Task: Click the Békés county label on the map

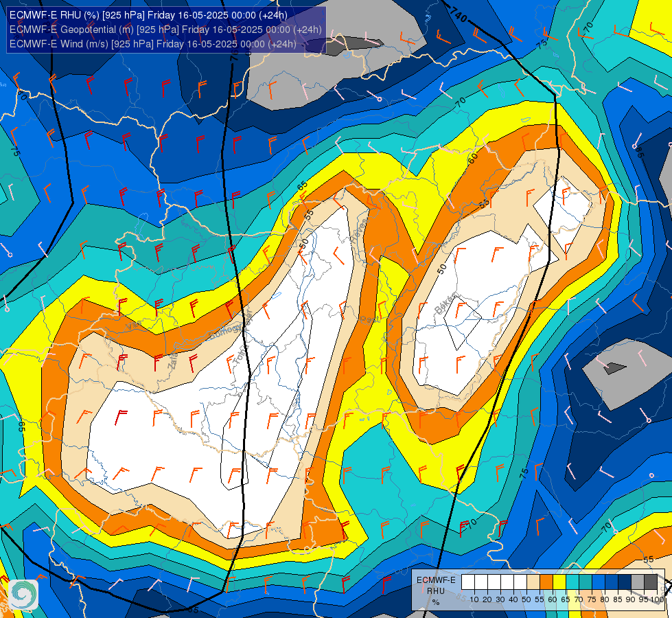Action: point(445,304)
